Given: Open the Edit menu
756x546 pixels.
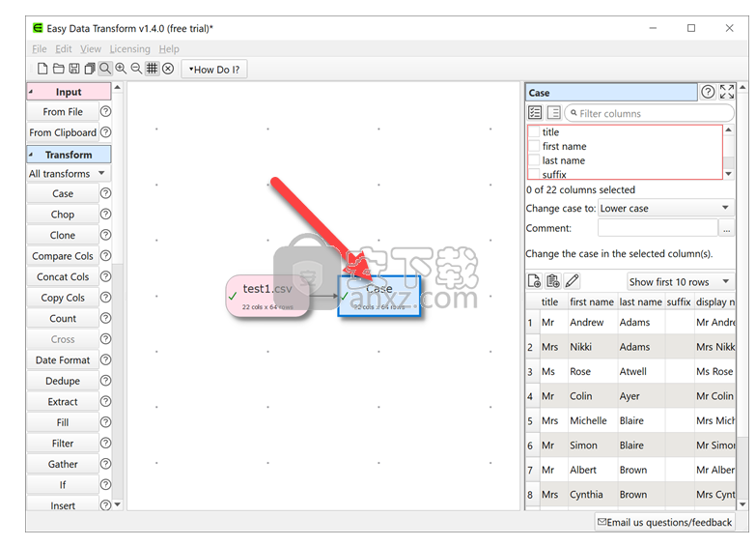Looking at the screenshot, I should (x=63, y=48).
